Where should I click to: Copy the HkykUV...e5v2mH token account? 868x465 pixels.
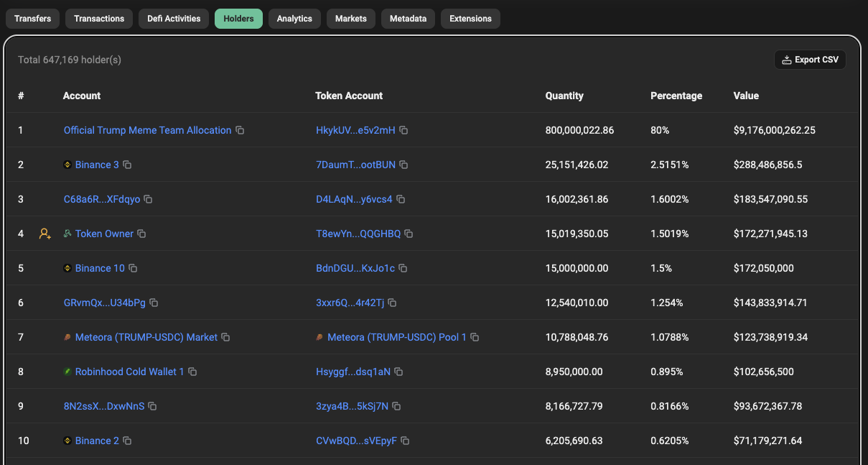click(x=403, y=130)
